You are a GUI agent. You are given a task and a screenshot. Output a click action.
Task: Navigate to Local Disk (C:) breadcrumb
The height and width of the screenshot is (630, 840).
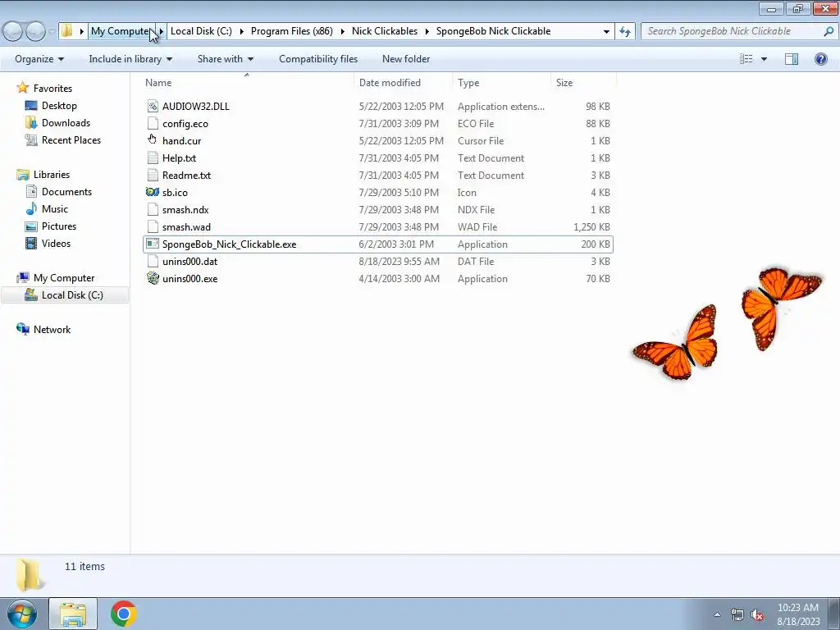(x=202, y=31)
